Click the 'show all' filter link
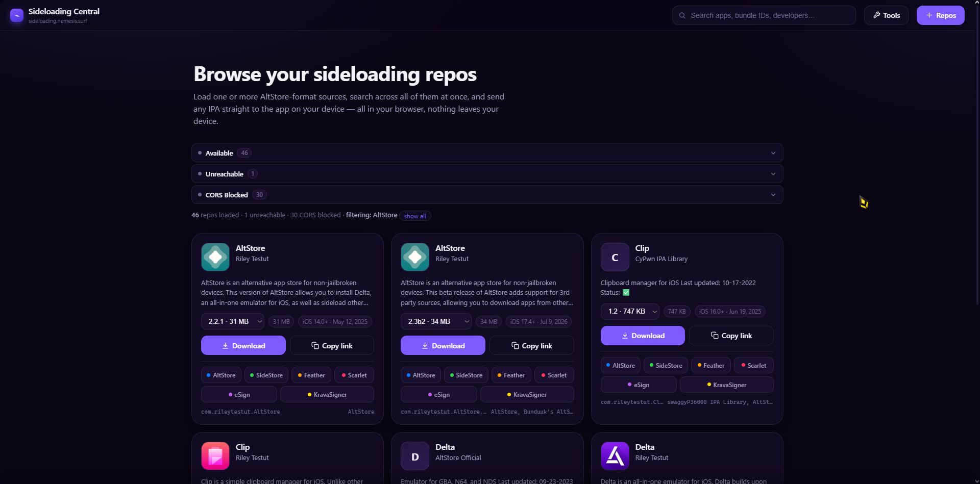Screen dimensions: 980x484 415,216
